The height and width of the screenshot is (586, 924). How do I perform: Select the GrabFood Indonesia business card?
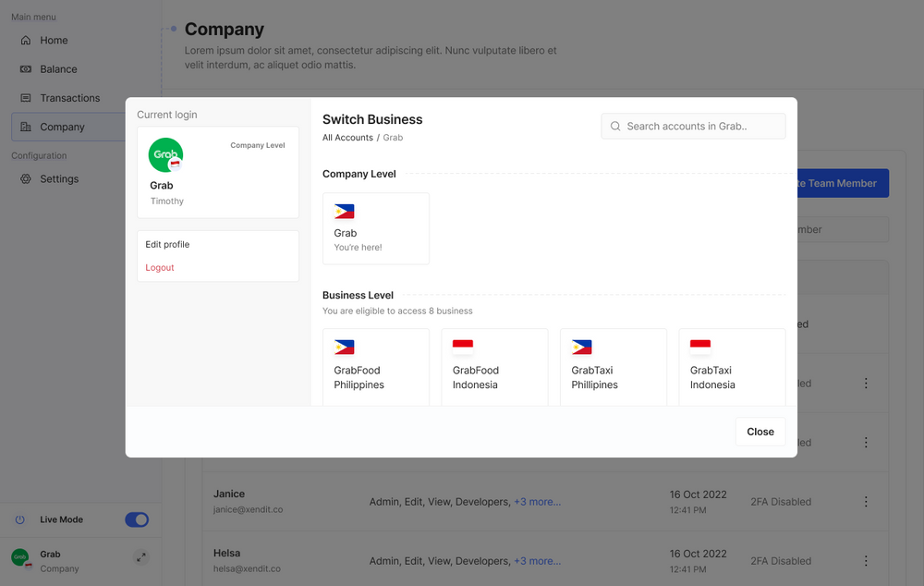pos(494,367)
